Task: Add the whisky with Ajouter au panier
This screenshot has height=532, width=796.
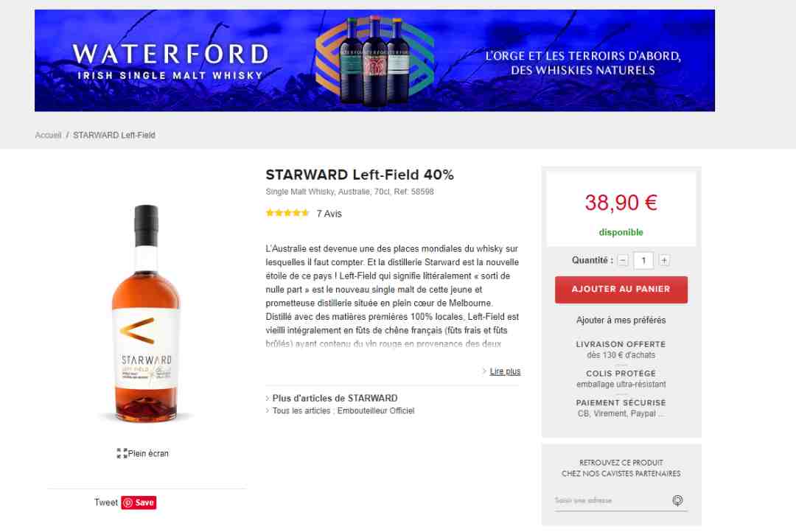Action: (x=621, y=290)
